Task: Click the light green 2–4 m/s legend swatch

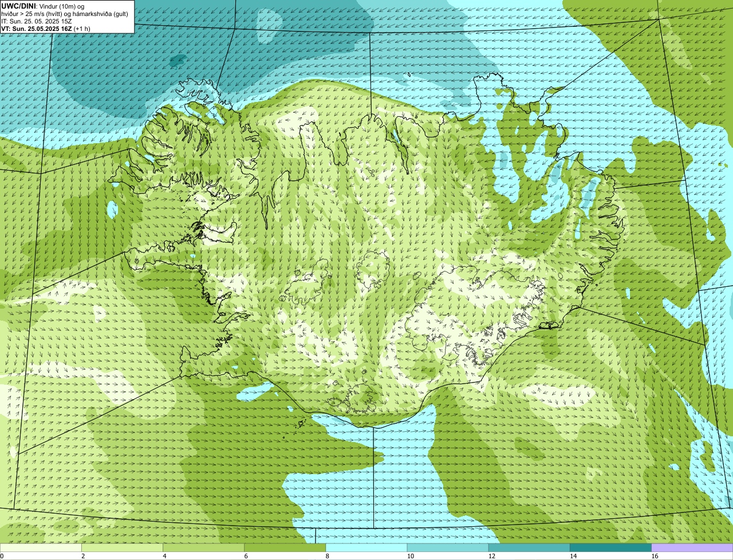Action: 122,548
